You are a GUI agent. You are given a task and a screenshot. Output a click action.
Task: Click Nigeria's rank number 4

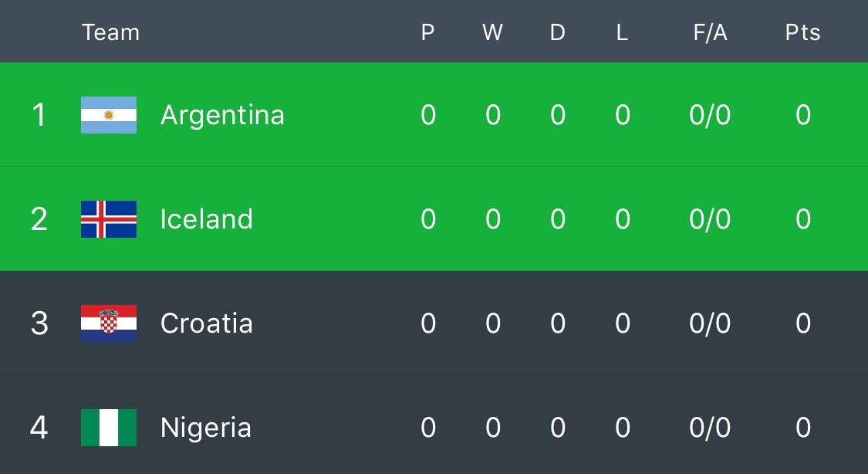click(39, 427)
